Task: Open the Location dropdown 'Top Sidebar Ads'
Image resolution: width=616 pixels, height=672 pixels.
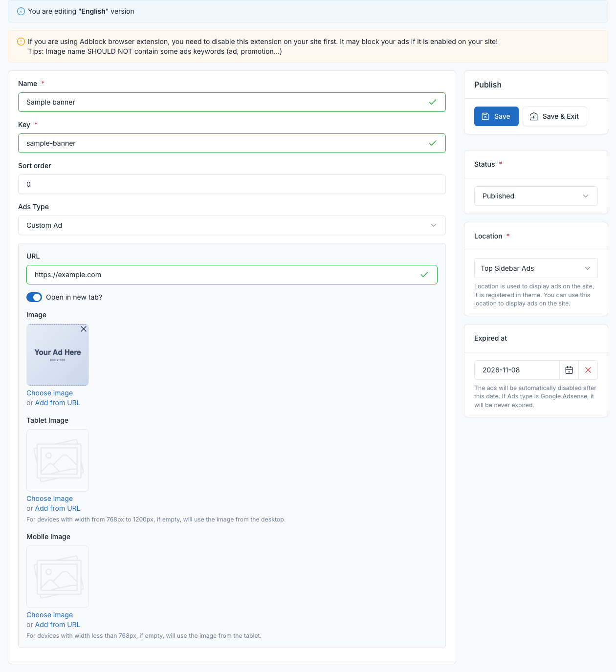Action: tap(536, 268)
